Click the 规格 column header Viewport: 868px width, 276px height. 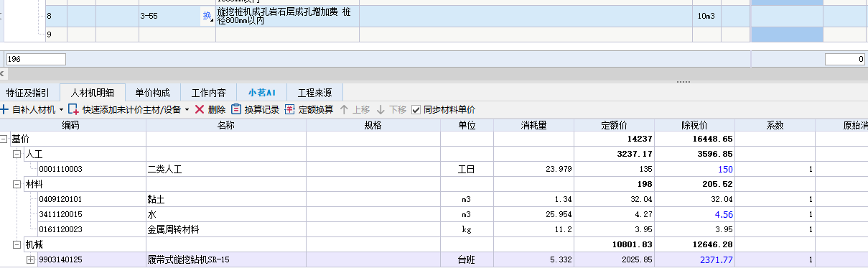pyautogui.click(x=373, y=124)
